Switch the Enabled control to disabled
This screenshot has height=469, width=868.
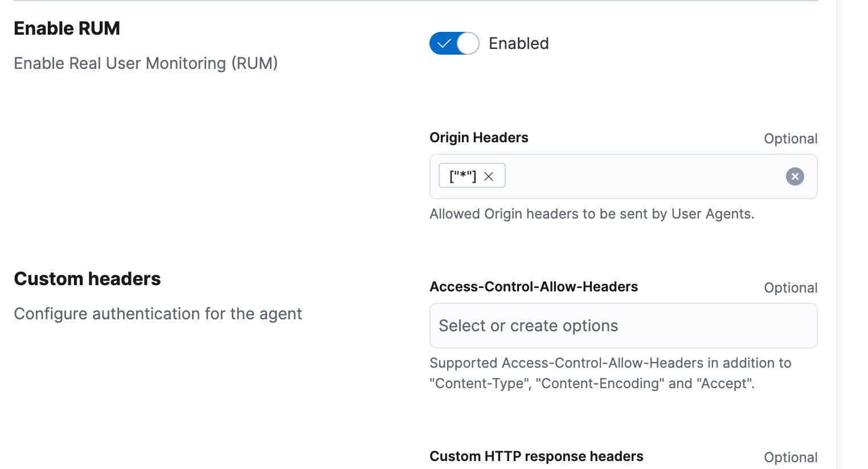[454, 43]
